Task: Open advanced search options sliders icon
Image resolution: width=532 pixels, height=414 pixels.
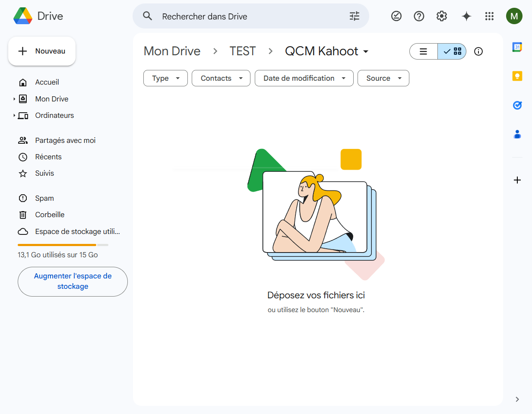Action: point(355,16)
